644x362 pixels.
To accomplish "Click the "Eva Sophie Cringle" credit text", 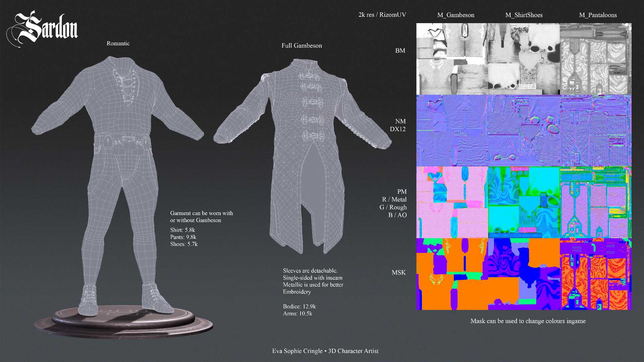I will pos(297,351).
